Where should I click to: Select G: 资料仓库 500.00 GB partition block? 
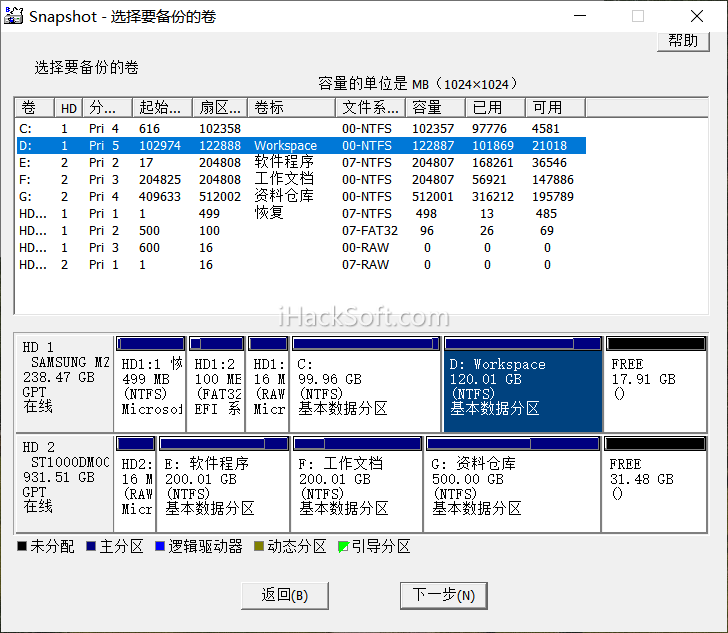coord(513,483)
